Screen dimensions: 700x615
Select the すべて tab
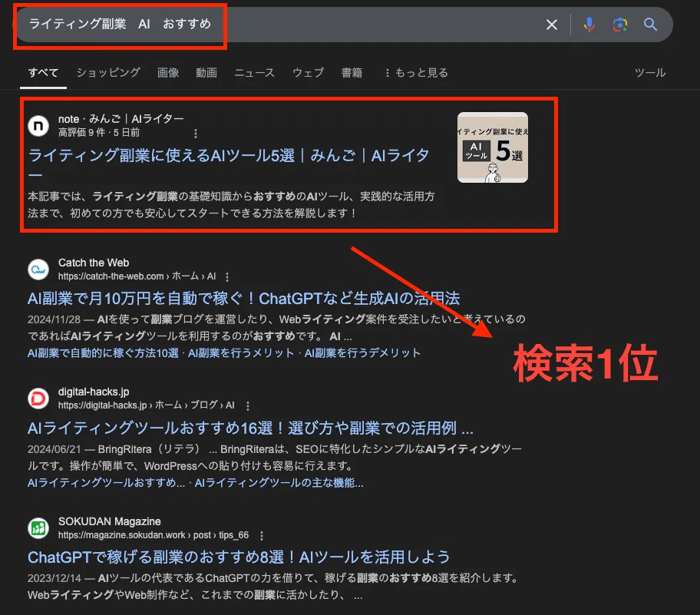[x=43, y=73]
